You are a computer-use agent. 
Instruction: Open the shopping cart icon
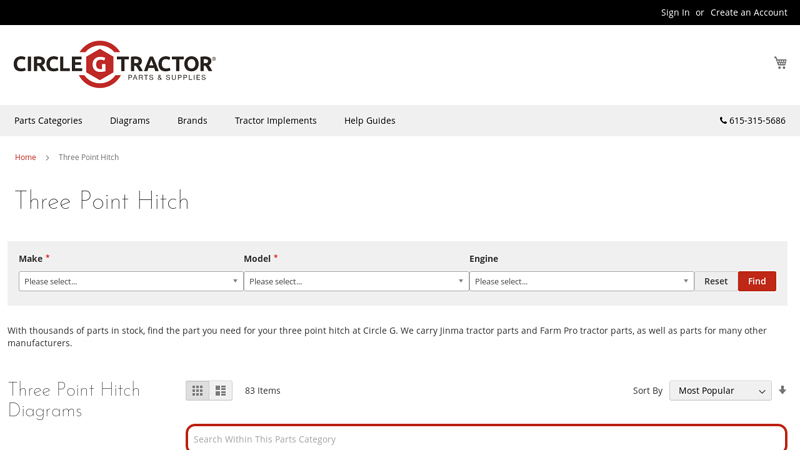(x=780, y=63)
